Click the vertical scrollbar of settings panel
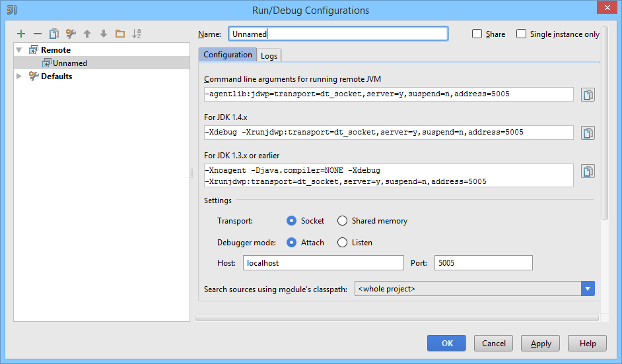This screenshot has height=364, width=622. click(605, 123)
